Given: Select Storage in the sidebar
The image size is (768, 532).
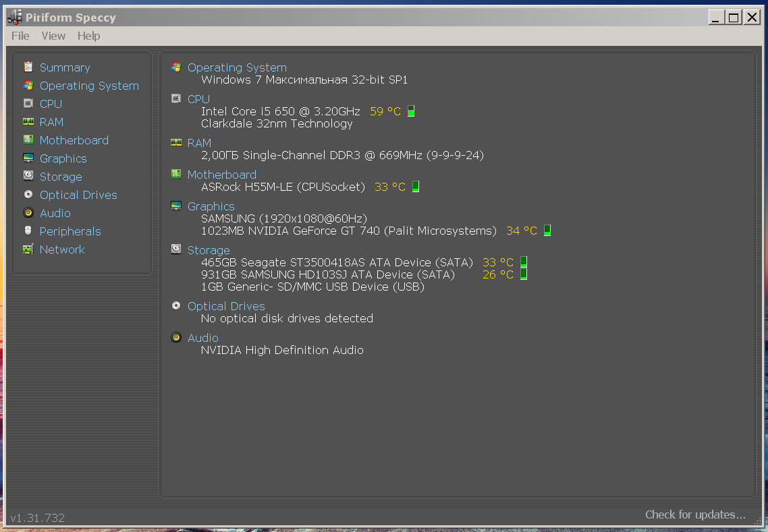Looking at the screenshot, I should click(x=61, y=177).
